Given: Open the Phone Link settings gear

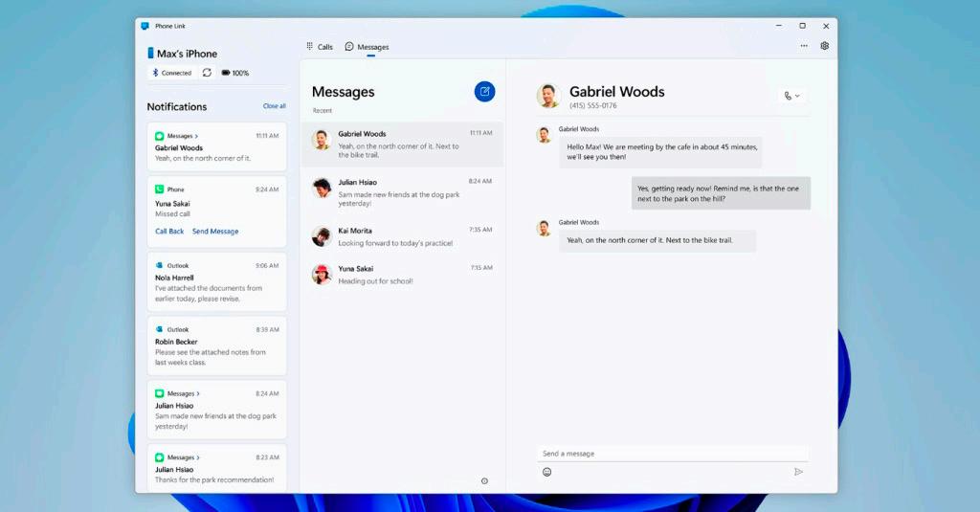Looking at the screenshot, I should [824, 46].
